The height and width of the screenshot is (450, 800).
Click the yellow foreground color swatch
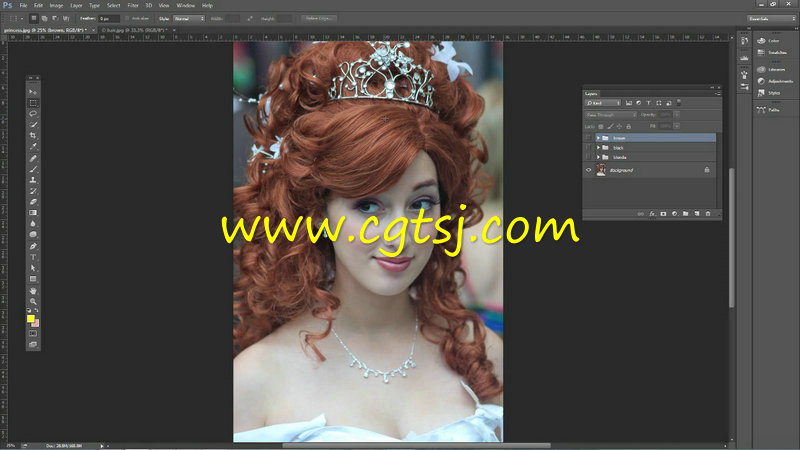31,317
